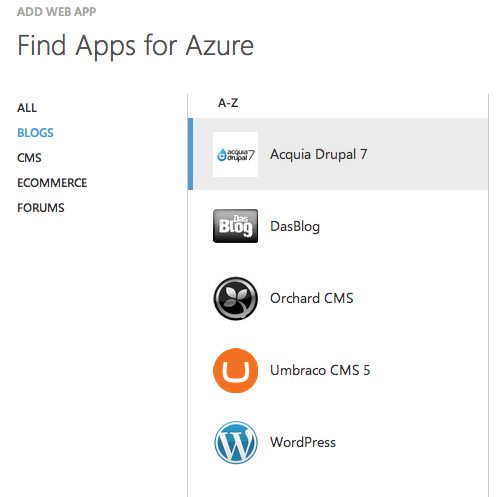This screenshot has height=497, width=501.
Task: Select the ALL category filter
Action: tap(27, 108)
